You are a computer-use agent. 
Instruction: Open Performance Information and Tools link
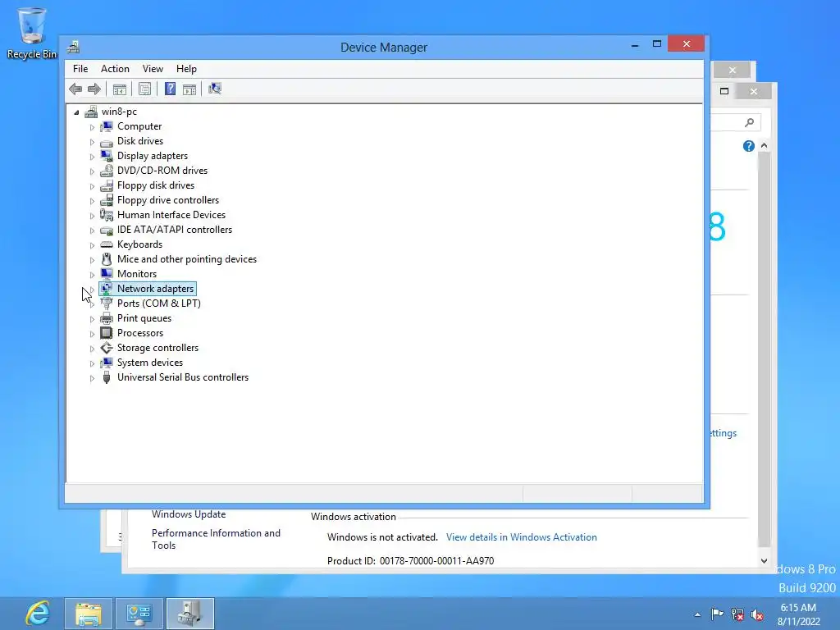click(216, 539)
